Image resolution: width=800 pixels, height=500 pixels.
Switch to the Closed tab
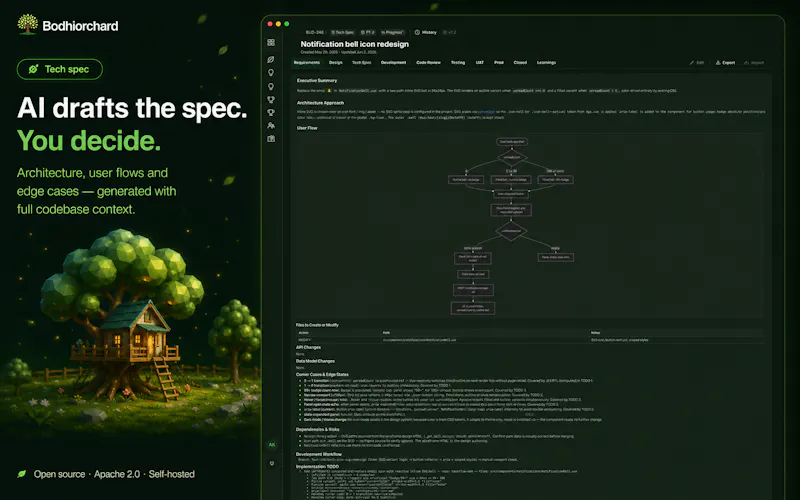520,63
